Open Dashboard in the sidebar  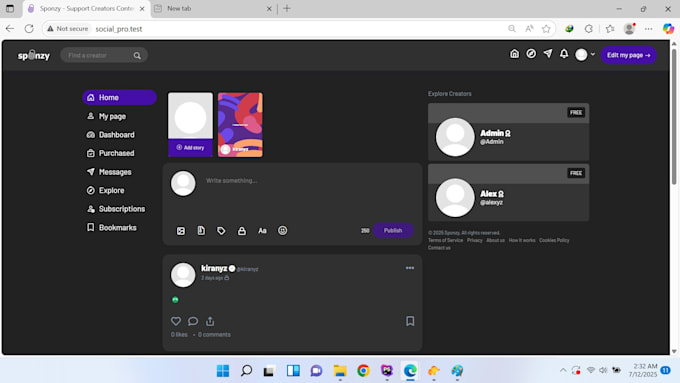click(x=111, y=135)
